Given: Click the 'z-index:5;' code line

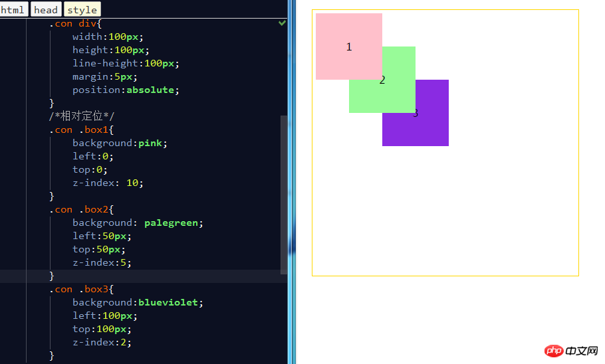Looking at the screenshot, I should (102, 262).
